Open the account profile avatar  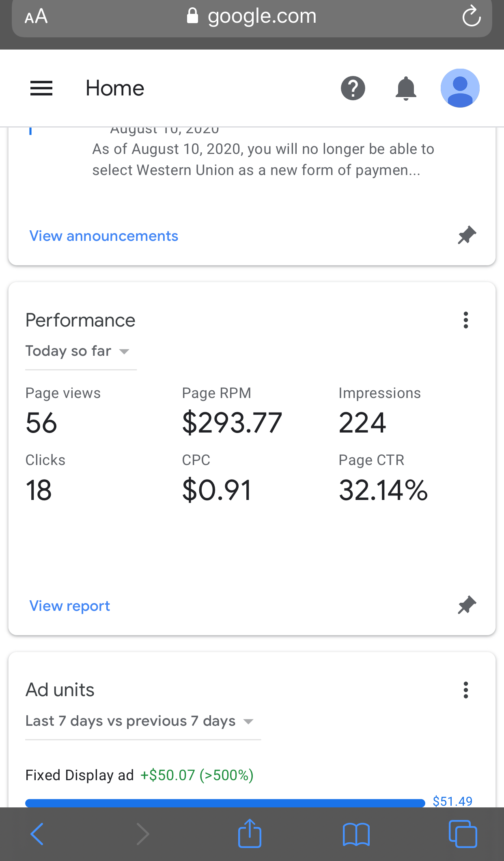(460, 88)
